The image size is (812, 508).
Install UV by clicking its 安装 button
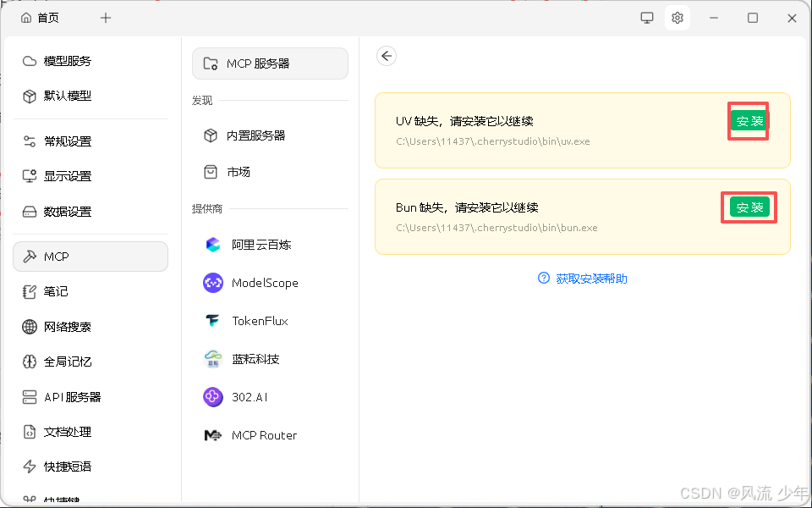pyautogui.click(x=748, y=120)
